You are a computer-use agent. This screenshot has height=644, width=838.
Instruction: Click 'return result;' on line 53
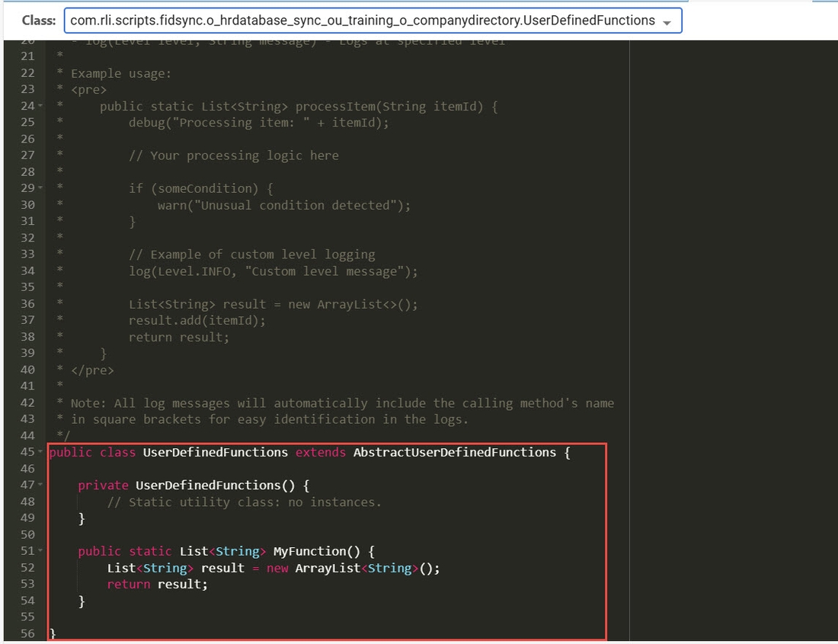coord(157,584)
